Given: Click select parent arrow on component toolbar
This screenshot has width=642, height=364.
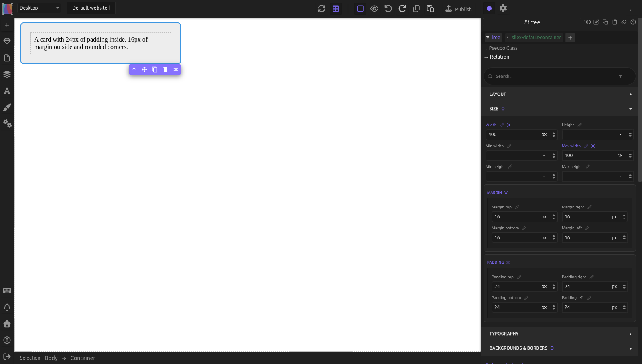Looking at the screenshot, I should click(134, 69).
